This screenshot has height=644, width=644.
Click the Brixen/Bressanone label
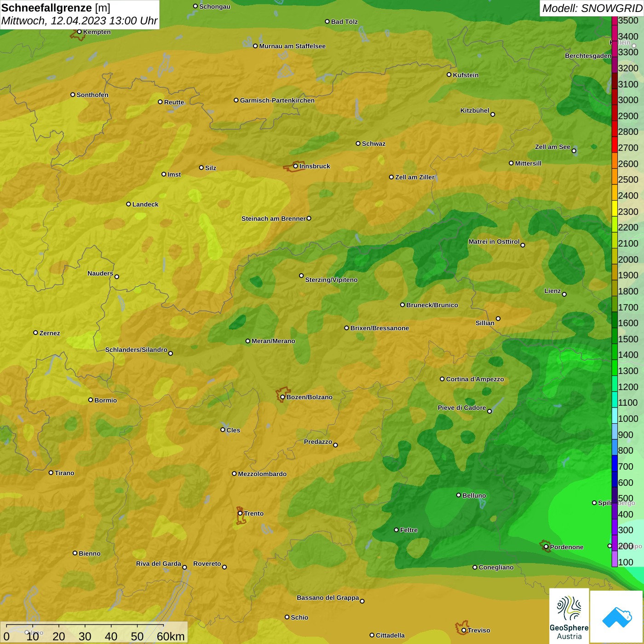pos(379,328)
